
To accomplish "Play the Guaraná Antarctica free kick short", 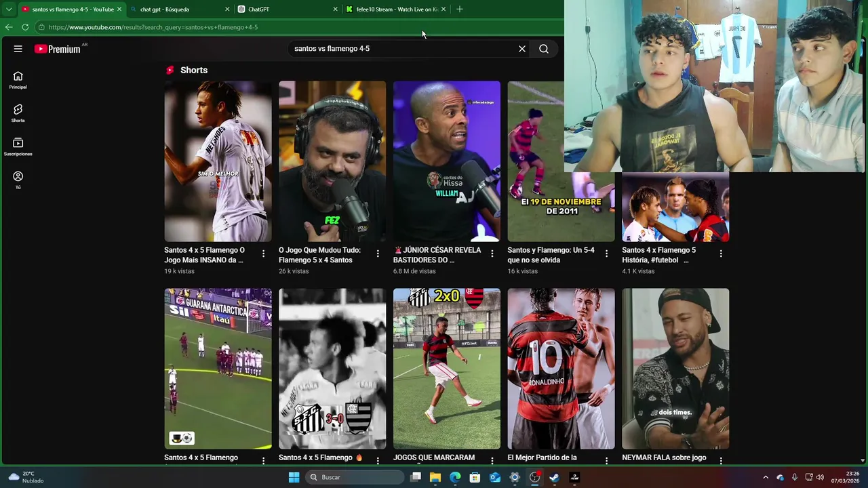I will [218, 369].
